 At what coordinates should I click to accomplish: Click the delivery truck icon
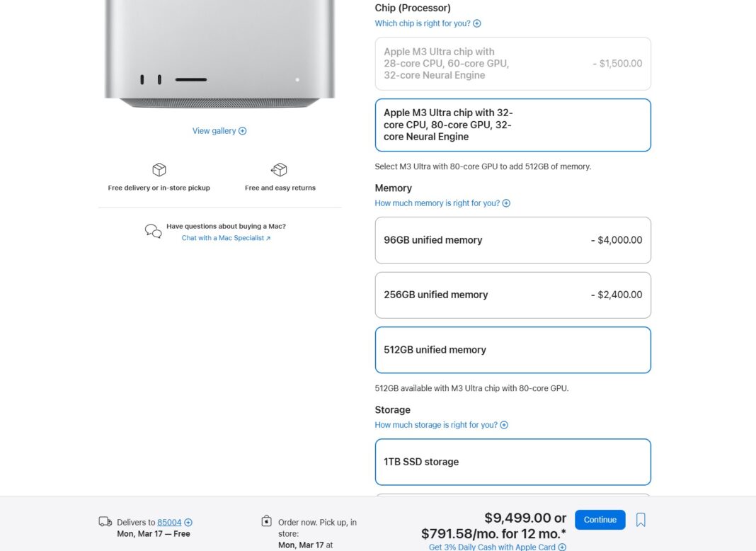click(105, 521)
